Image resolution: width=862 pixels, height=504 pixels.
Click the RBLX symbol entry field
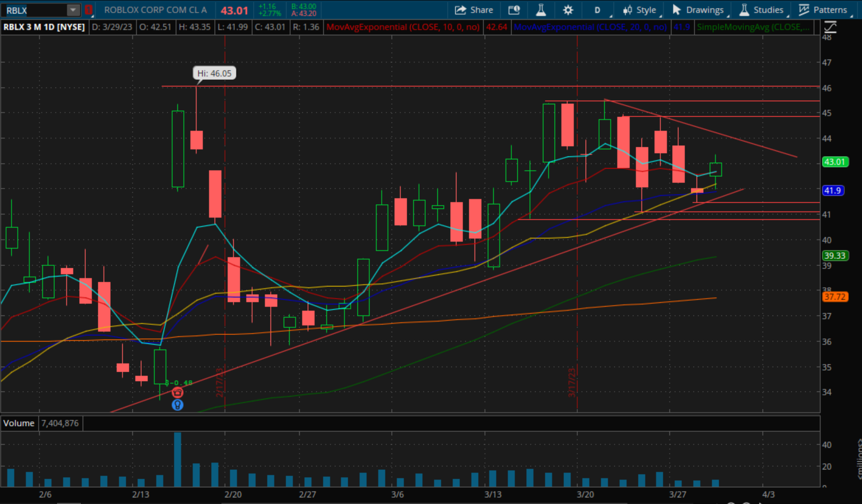click(34, 10)
